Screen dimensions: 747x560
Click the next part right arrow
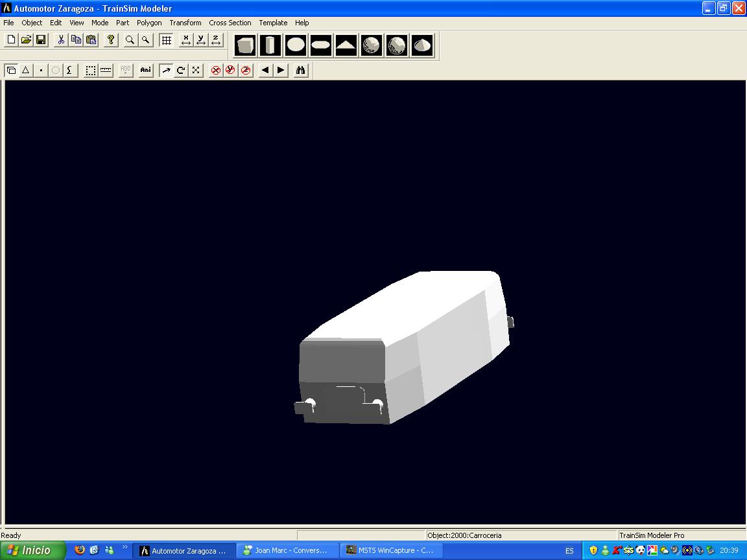coord(281,70)
